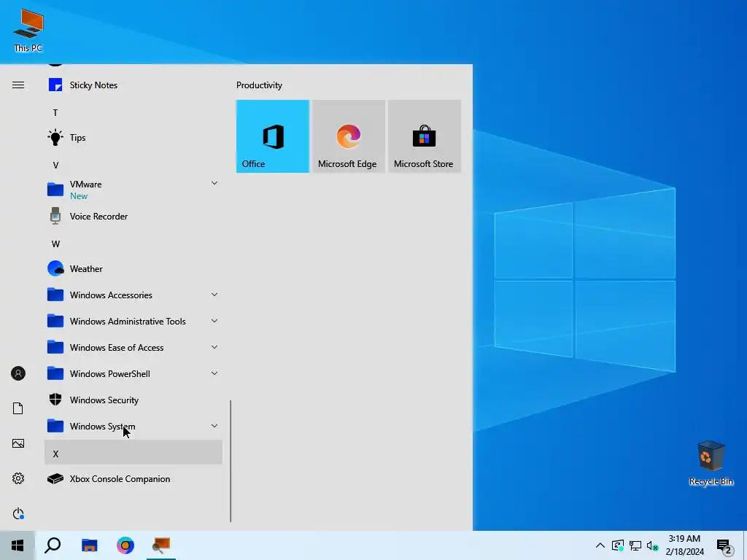Open taskbar Search
The image size is (747, 560).
pyautogui.click(x=53, y=545)
